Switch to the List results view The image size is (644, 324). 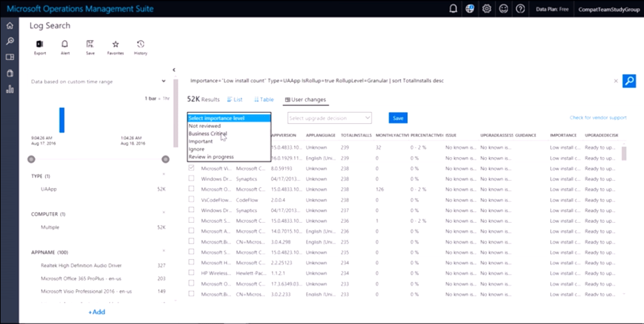click(x=235, y=99)
